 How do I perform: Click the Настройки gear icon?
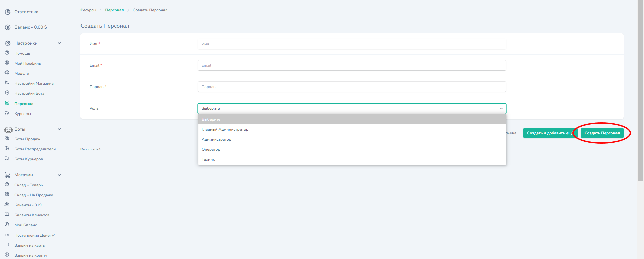coord(8,43)
